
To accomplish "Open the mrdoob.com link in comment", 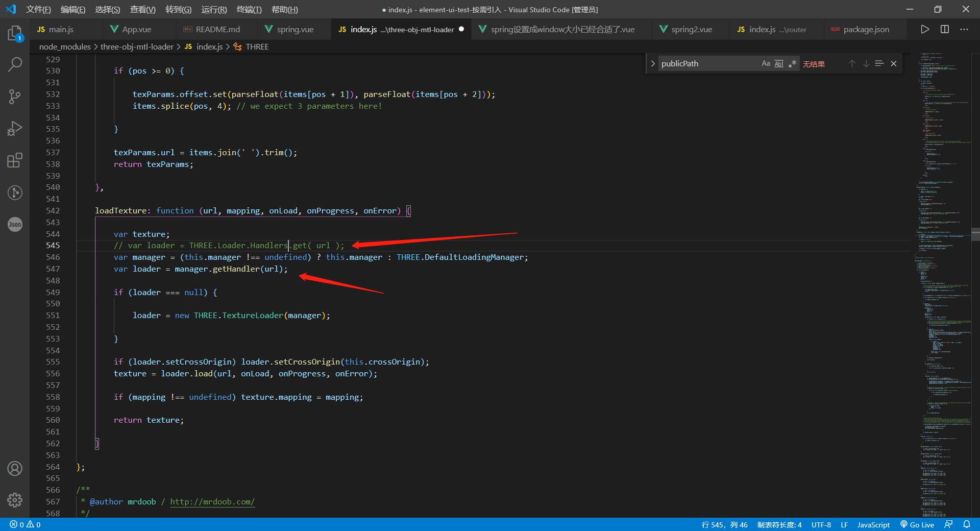I will (x=212, y=502).
